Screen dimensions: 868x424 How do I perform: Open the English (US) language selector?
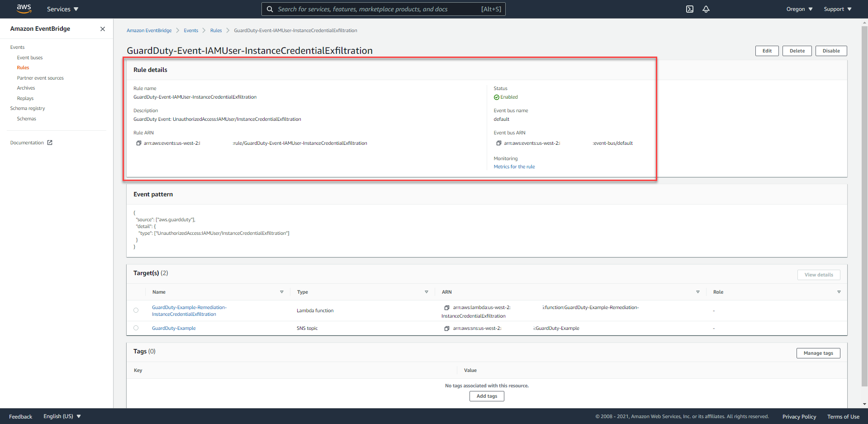(x=62, y=416)
